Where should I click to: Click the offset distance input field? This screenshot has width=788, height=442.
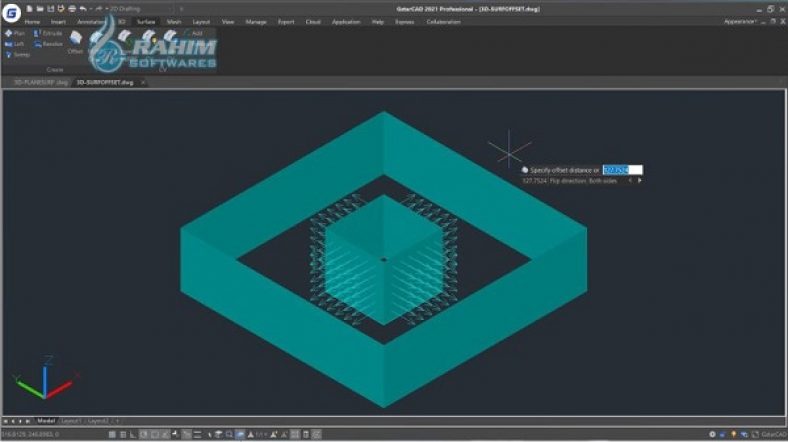(x=622, y=170)
